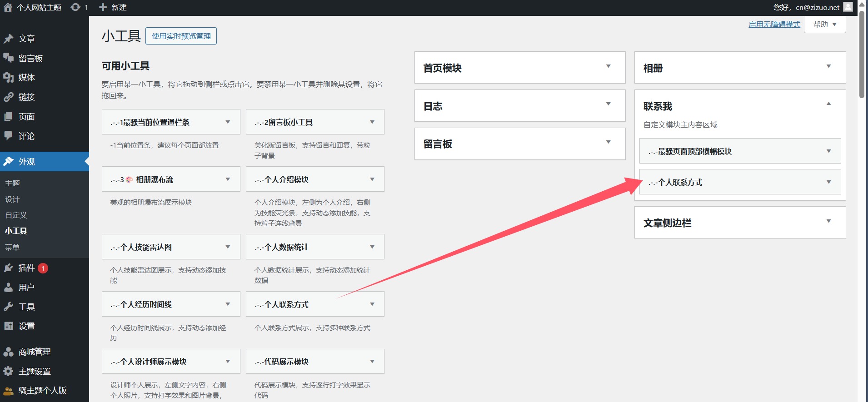Screen dimensions: 868x402
Task: Click the home icon for 个人网站主题
Action: tap(8, 7)
